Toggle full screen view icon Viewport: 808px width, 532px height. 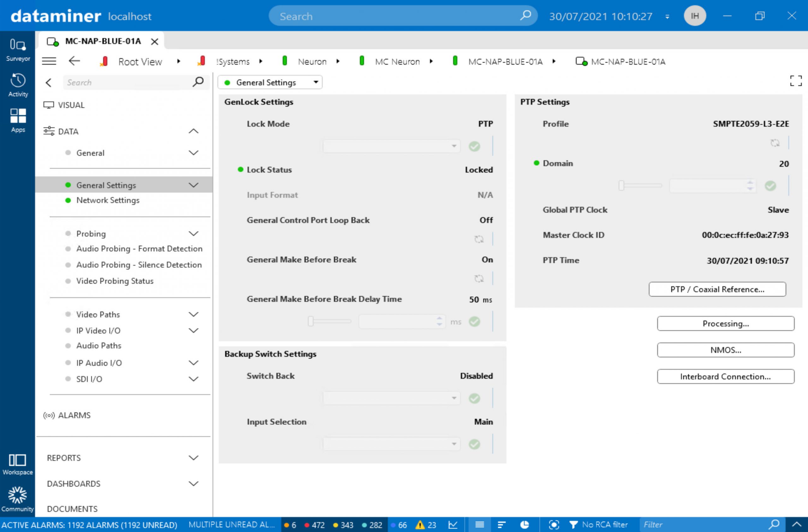pos(796,81)
